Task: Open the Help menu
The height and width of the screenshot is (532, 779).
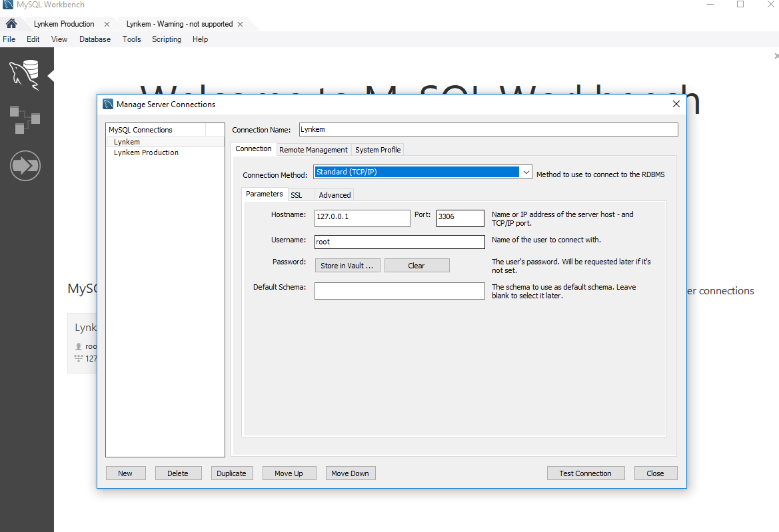Action: click(x=200, y=39)
